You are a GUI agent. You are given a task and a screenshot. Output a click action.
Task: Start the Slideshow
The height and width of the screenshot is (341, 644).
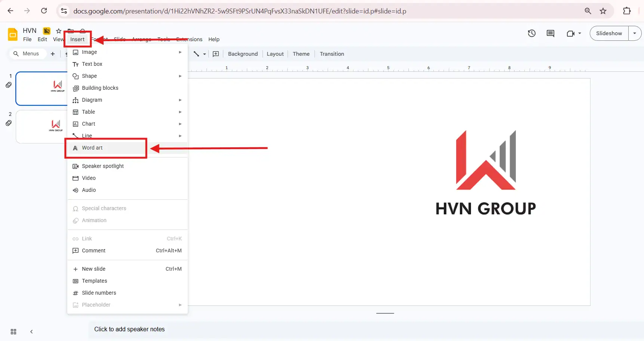609,33
